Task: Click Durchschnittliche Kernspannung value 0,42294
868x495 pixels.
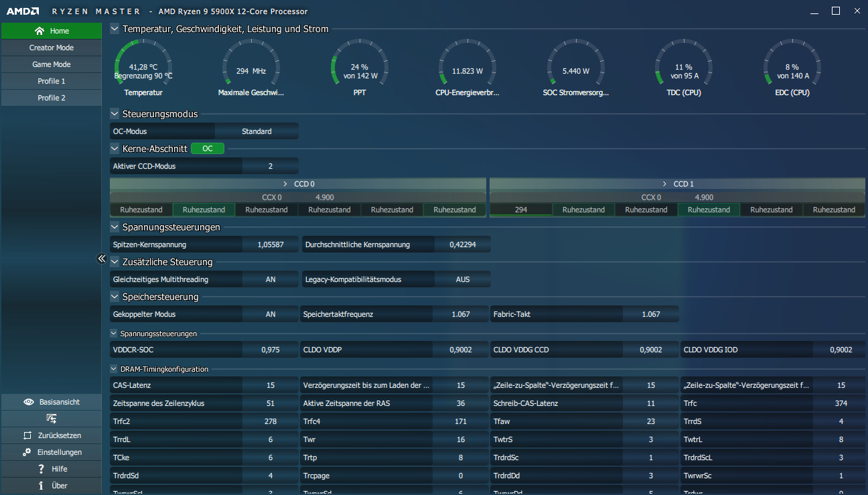Action: (463, 244)
